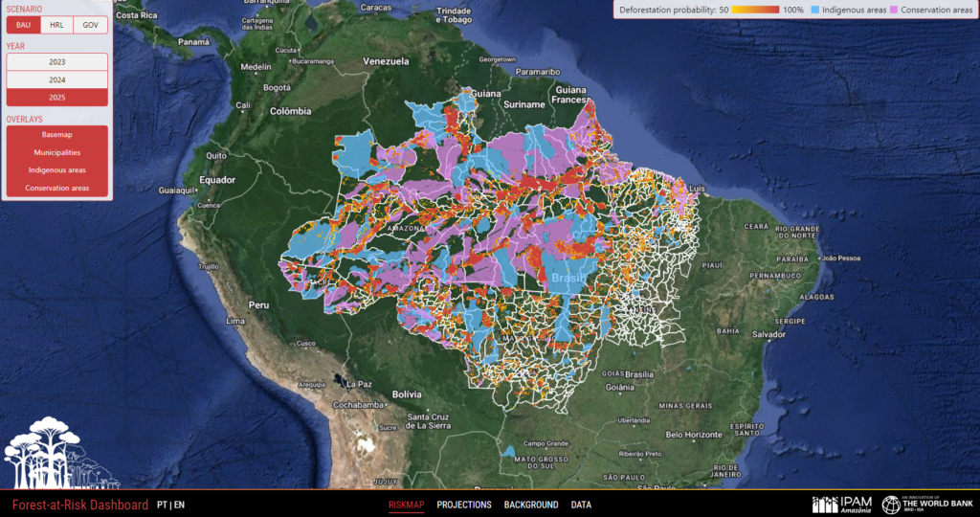The width and height of the screenshot is (980, 517).
Task: Toggle the Municipalities overlay
Action: tap(56, 152)
